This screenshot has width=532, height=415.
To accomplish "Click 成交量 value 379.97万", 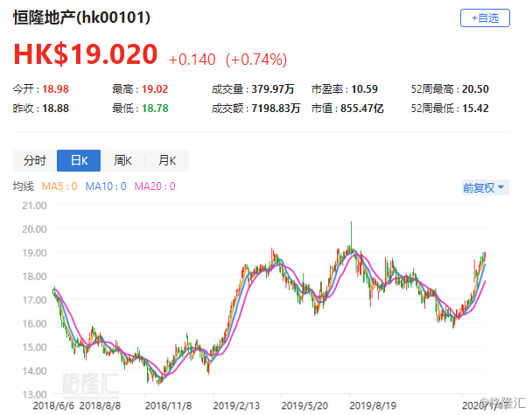I will tap(273, 89).
